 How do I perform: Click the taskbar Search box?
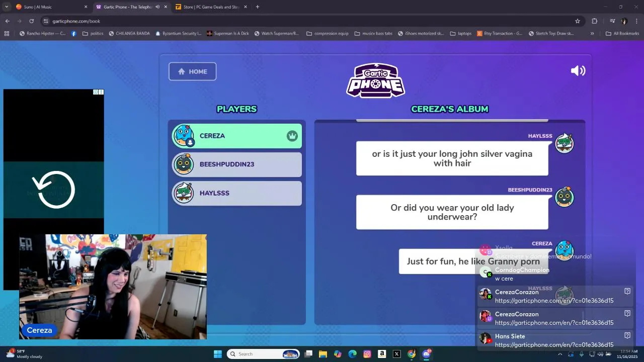pyautogui.click(x=263, y=354)
